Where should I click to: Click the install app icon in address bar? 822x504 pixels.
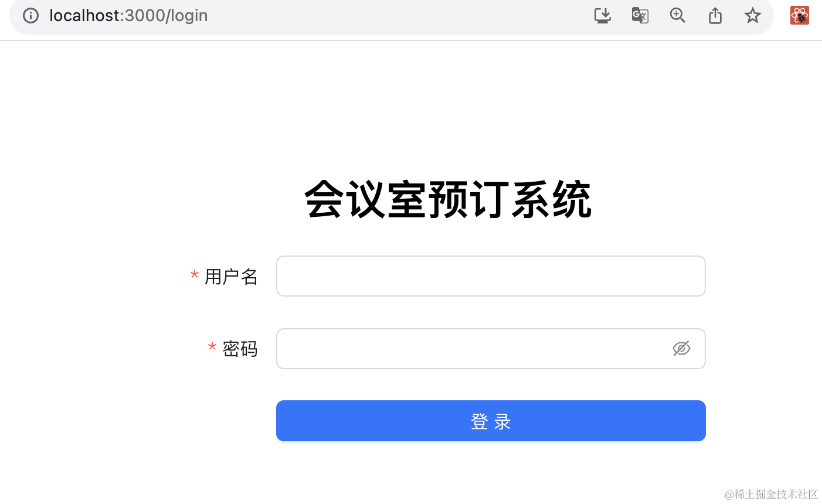[x=602, y=15]
